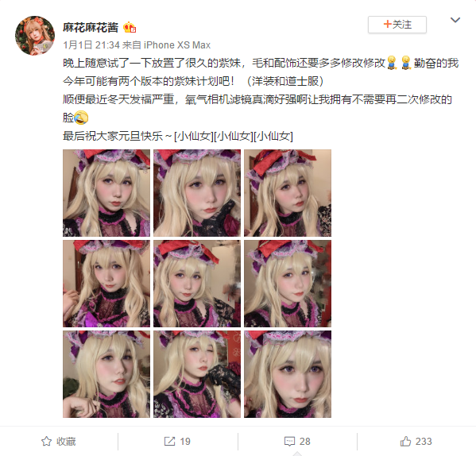Open the middle row right photo
Screen dimensions: 476x456
[x=288, y=284]
